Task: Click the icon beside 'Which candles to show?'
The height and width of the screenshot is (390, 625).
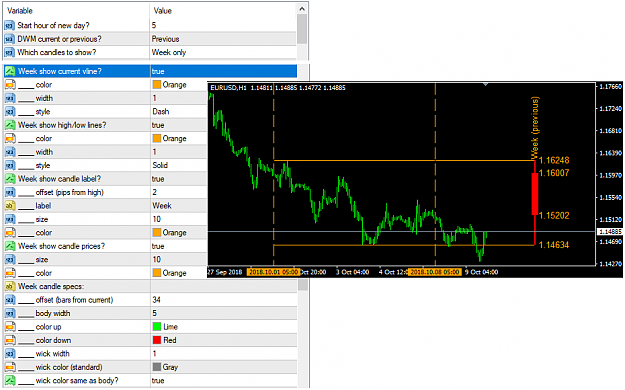Action: point(9,53)
